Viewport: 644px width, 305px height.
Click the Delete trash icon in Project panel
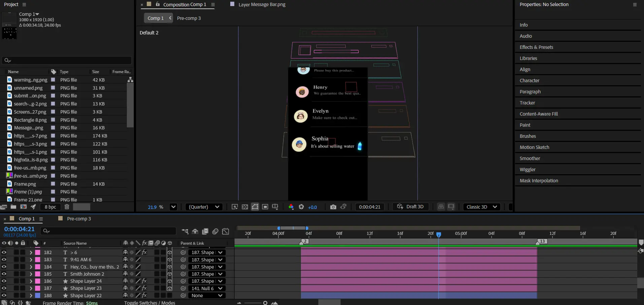tap(67, 207)
